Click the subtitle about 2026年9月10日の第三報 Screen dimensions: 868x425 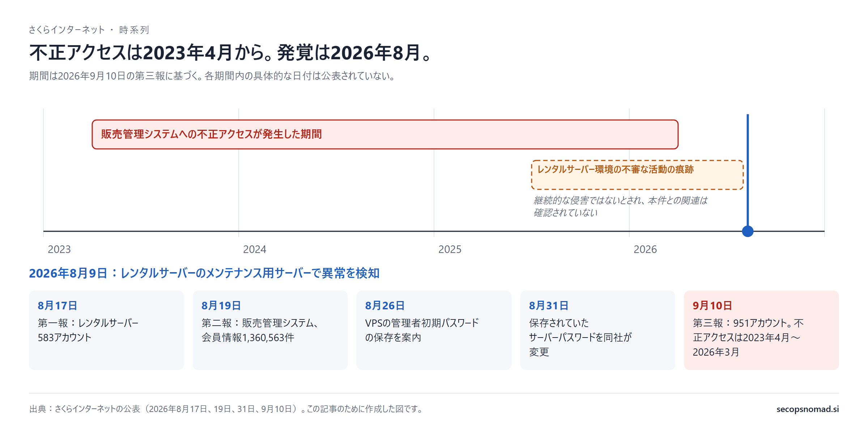212,76
